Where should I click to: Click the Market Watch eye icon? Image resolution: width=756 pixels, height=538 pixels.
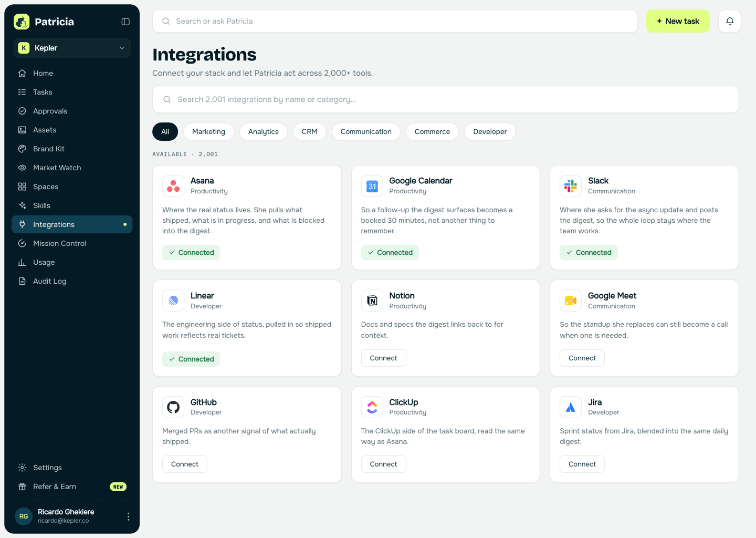coord(22,168)
